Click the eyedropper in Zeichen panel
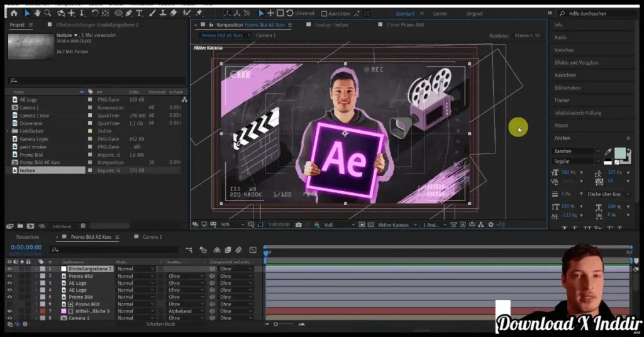 [x=608, y=152]
